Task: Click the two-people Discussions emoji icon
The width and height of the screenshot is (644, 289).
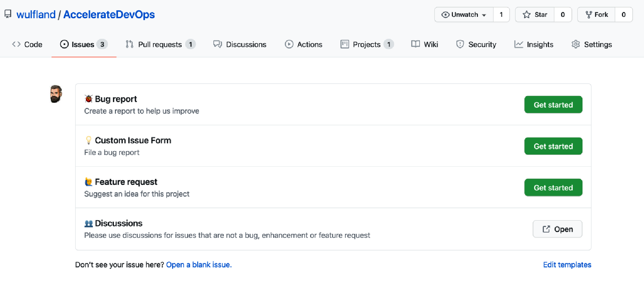Action: coord(89,223)
